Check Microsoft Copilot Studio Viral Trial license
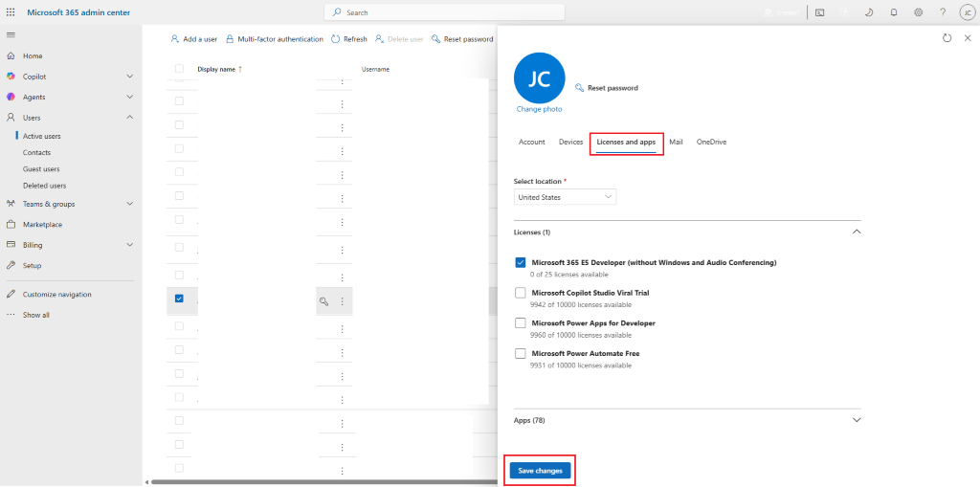 [520, 293]
